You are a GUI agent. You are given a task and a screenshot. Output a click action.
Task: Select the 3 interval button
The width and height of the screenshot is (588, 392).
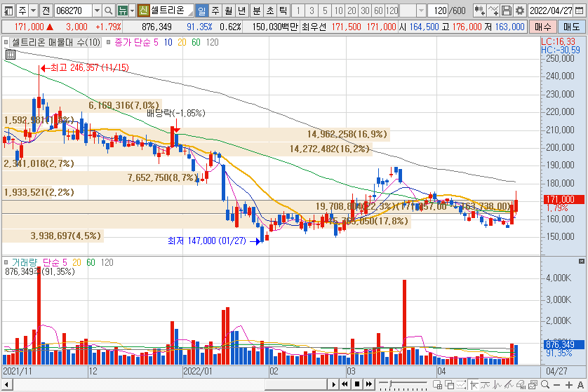pyautogui.click(x=312, y=11)
